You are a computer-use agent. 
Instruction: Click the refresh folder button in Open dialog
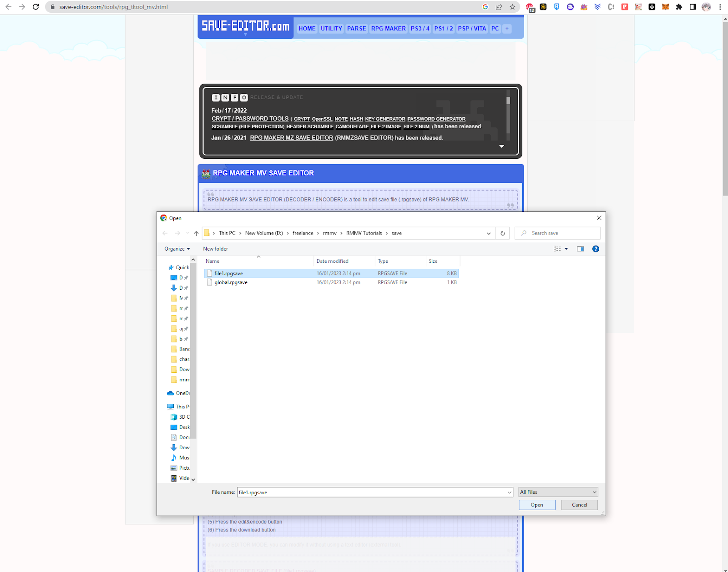coord(503,233)
